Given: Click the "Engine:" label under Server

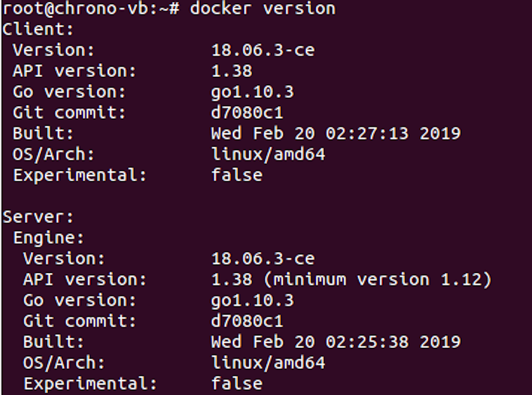Looking at the screenshot, I should [48, 238].
